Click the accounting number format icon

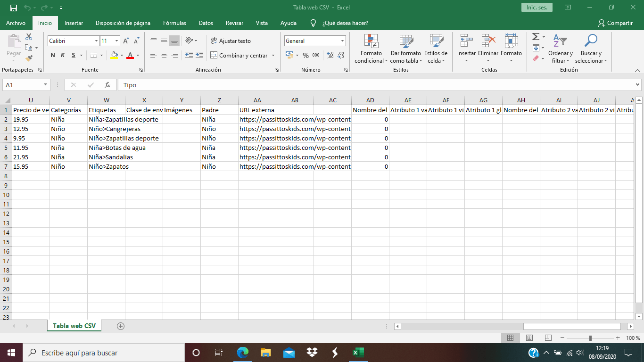(289, 55)
